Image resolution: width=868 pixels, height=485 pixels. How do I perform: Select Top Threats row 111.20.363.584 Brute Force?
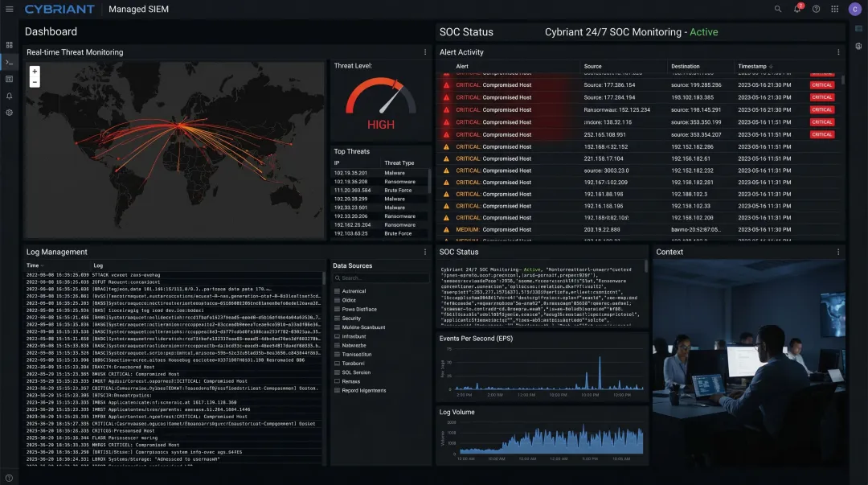point(380,190)
